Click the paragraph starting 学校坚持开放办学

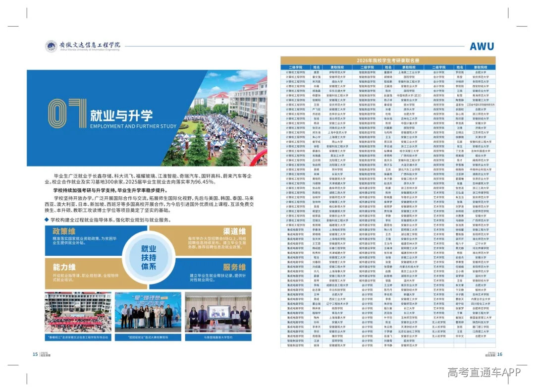[x=149, y=204]
